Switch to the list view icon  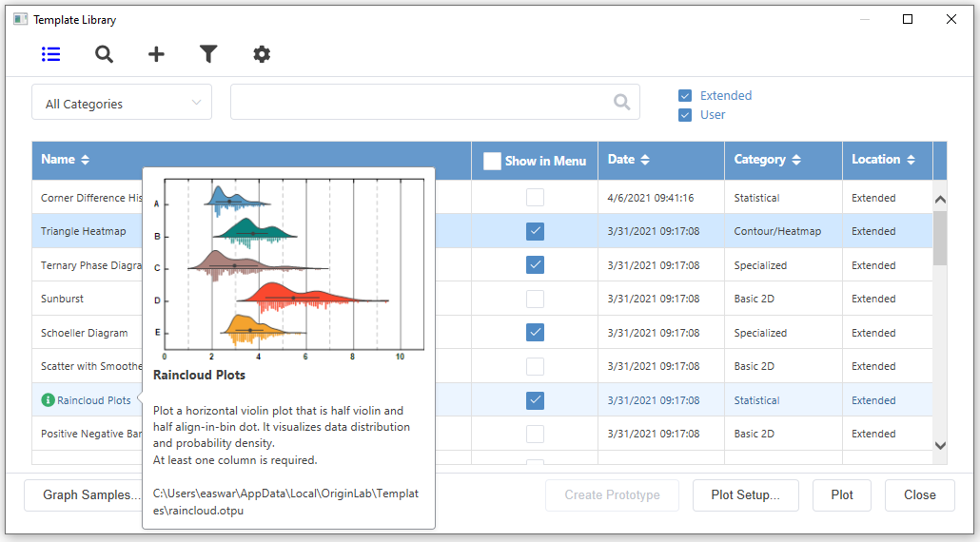point(51,54)
